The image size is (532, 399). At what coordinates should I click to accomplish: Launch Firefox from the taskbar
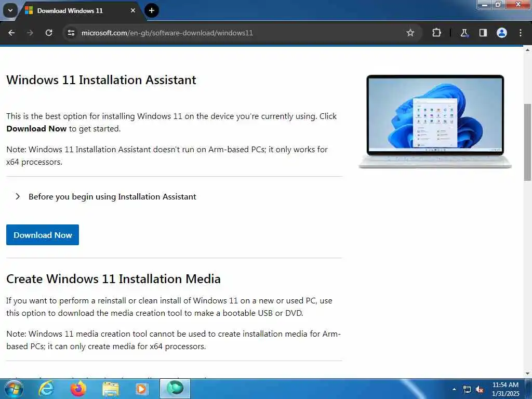click(78, 389)
